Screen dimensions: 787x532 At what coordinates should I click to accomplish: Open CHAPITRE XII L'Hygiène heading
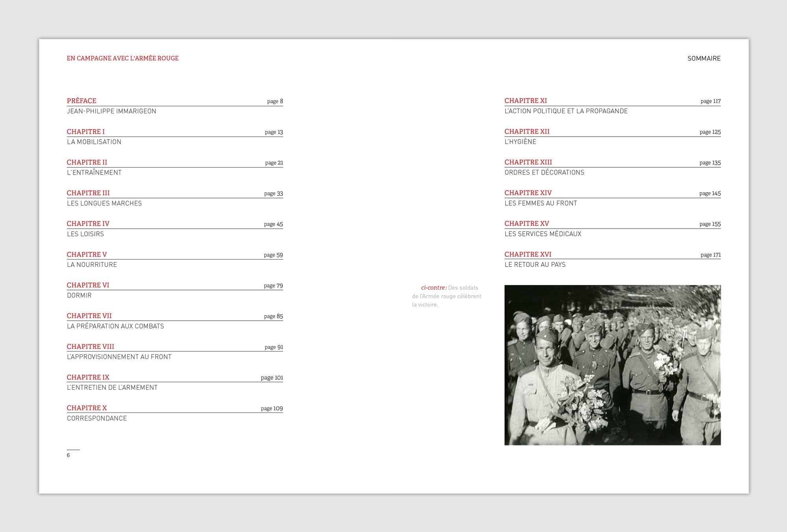(x=527, y=132)
